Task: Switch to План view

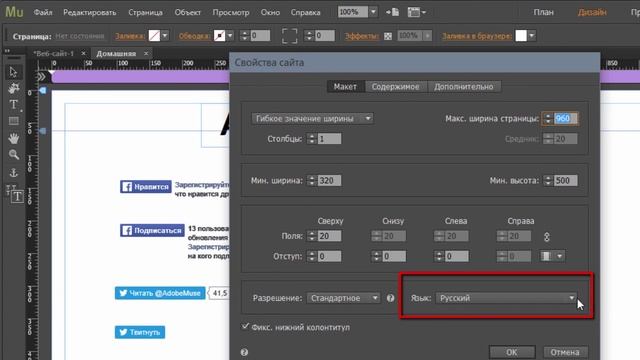Action: pos(543,12)
